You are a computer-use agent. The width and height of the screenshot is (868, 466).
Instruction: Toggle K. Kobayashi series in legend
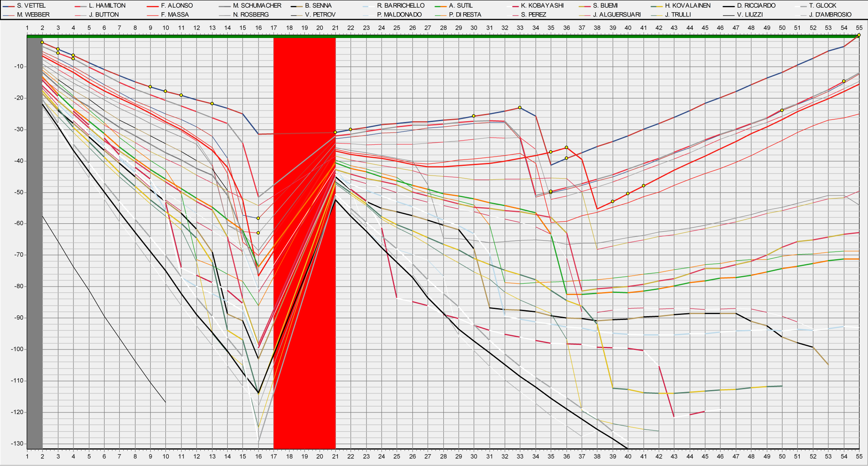click(x=542, y=6)
